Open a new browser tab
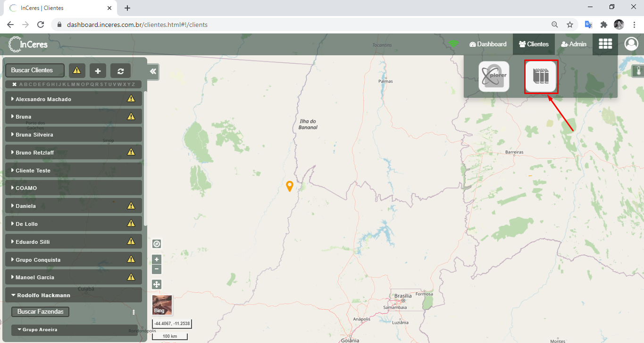 point(127,8)
